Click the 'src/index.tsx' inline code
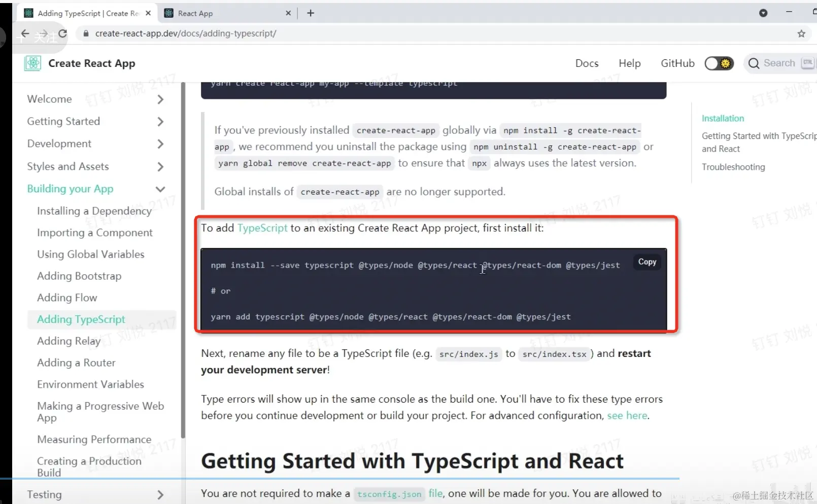817x504 pixels. 555,354
